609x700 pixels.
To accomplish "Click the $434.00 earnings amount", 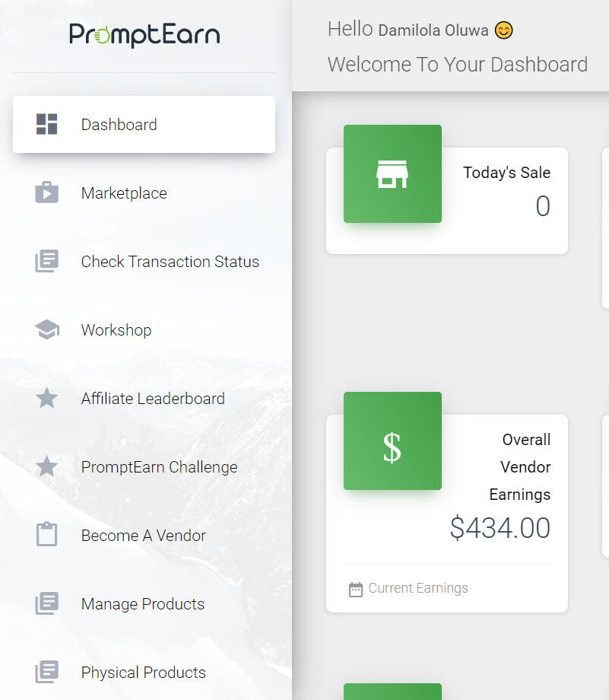I will (500, 528).
